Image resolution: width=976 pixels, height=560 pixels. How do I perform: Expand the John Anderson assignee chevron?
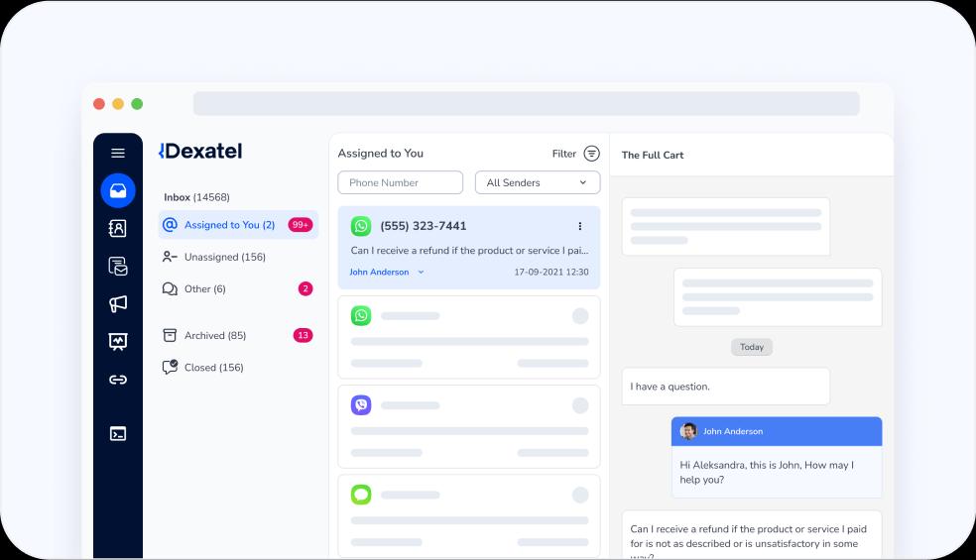coord(421,272)
